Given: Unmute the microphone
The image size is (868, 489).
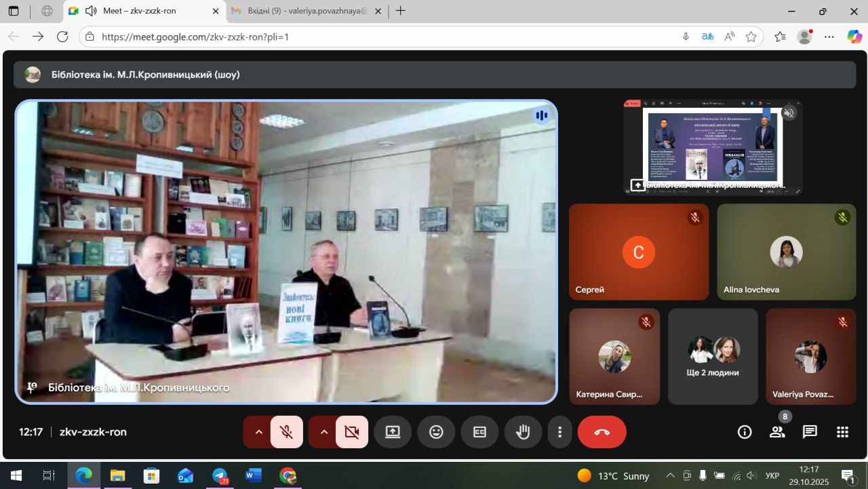Looking at the screenshot, I should (287, 432).
